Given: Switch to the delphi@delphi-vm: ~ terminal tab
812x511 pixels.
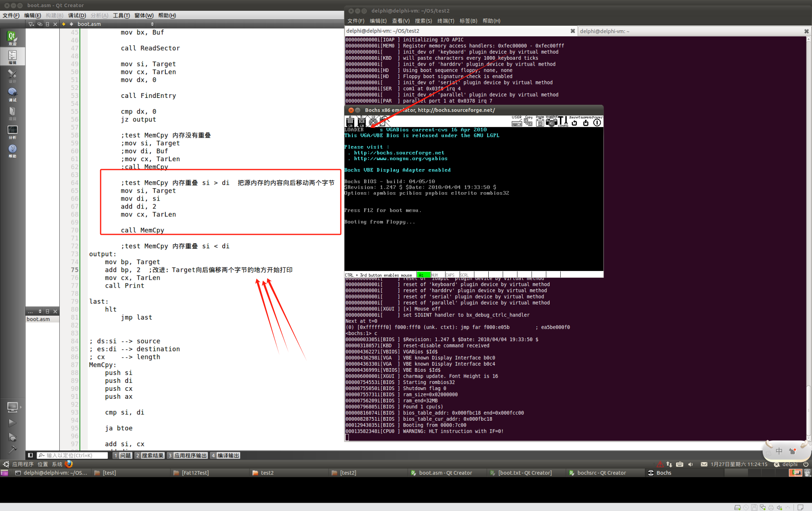Looking at the screenshot, I should tap(605, 31).
